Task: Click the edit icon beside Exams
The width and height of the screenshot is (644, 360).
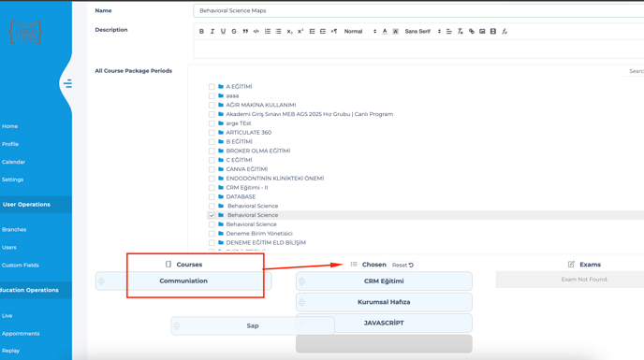Action: click(571, 265)
